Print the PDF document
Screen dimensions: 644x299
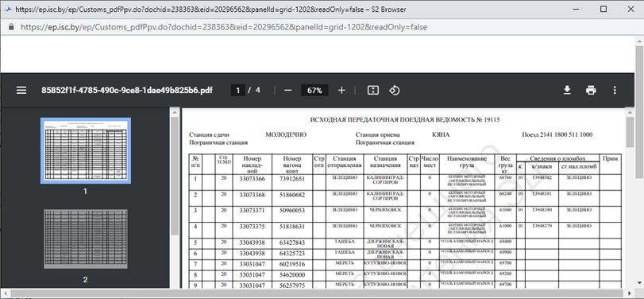click(591, 91)
